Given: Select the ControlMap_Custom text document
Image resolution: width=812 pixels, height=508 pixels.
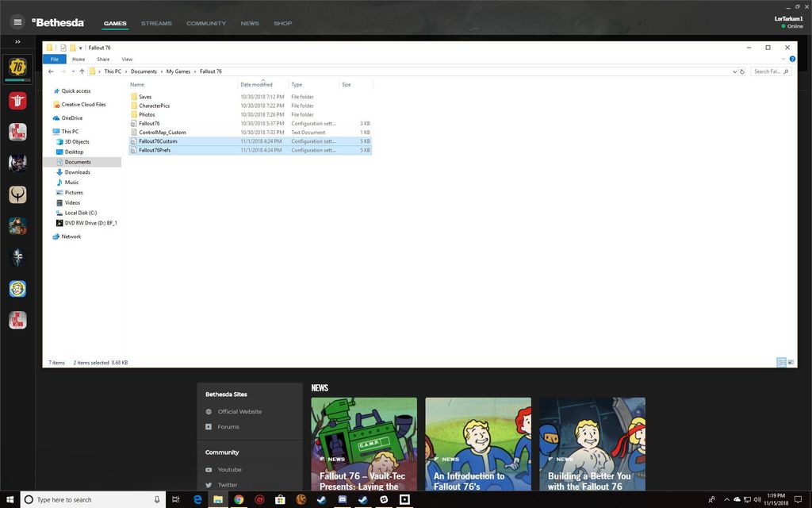Looking at the screenshot, I should pyautogui.click(x=250, y=133).
